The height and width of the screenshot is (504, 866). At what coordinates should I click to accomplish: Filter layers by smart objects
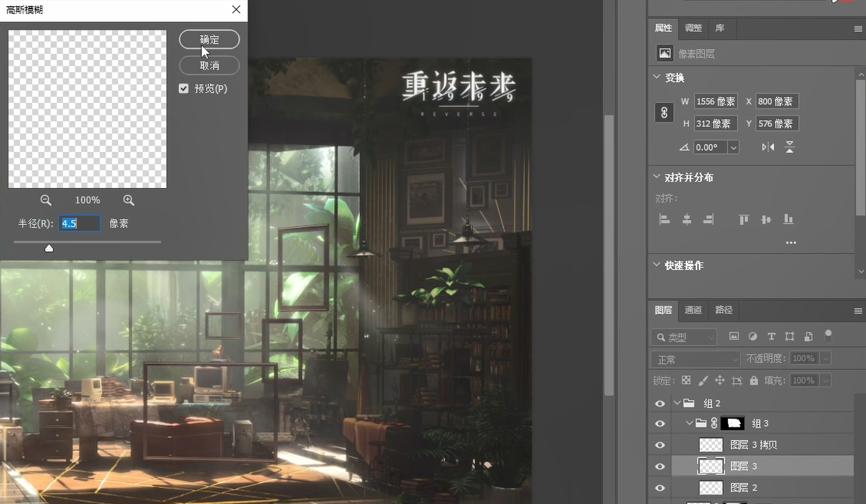[x=808, y=336]
